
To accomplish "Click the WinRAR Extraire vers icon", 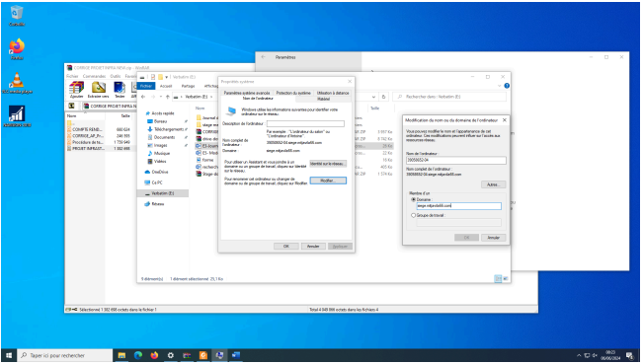I will pyautogui.click(x=99, y=89).
